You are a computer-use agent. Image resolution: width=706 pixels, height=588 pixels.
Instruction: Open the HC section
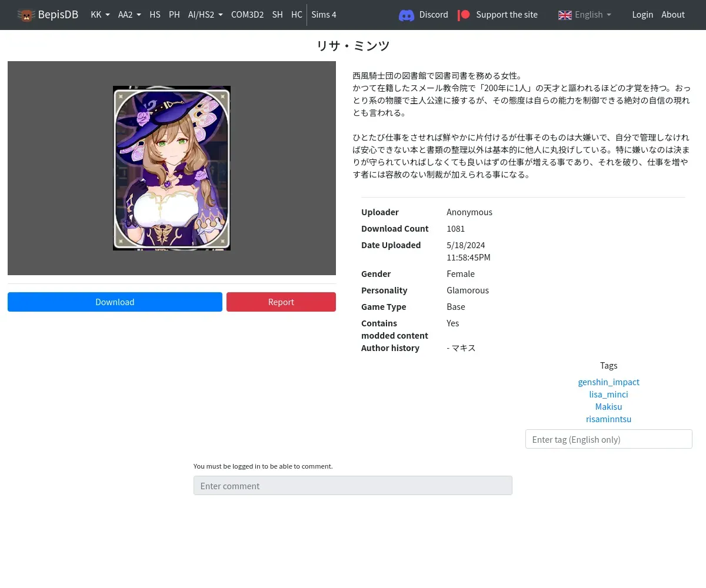(297, 15)
